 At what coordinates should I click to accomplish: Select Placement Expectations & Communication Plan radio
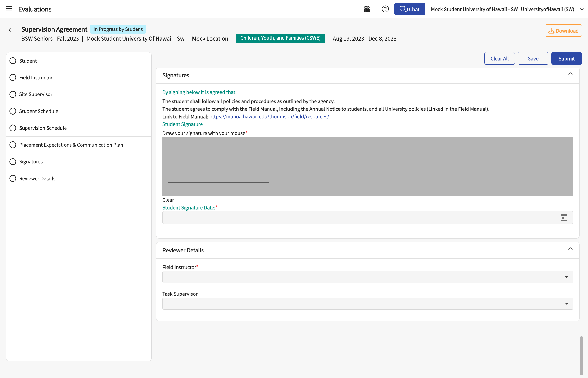pos(13,145)
